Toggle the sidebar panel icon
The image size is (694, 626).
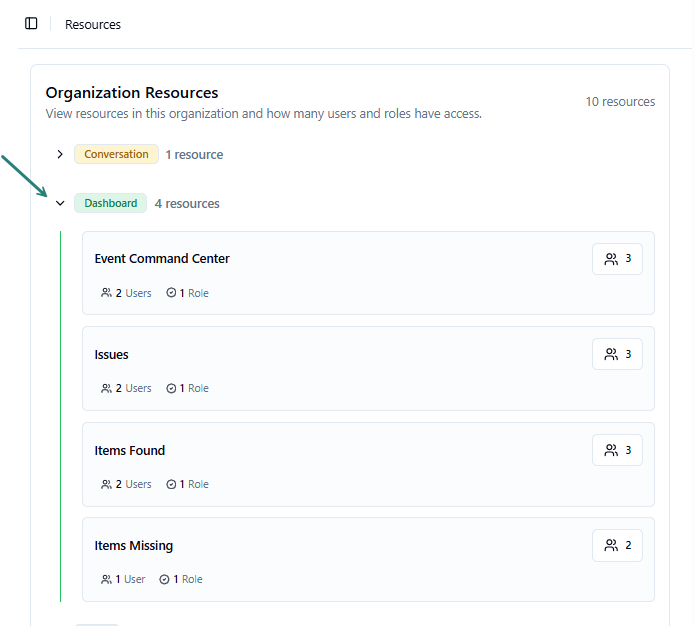(x=31, y=24)
